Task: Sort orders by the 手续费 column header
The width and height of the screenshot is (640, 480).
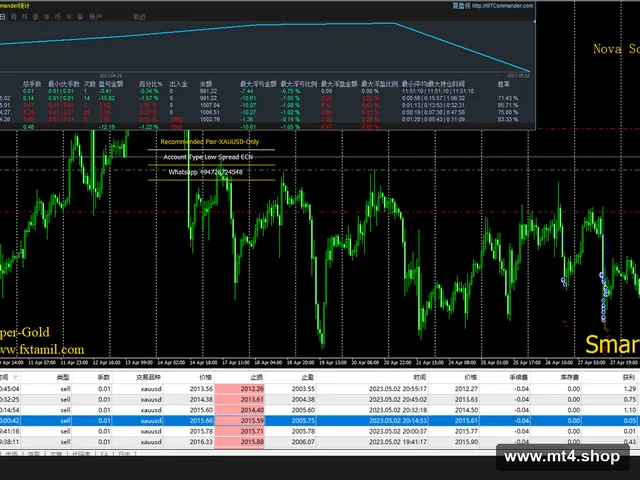Action: pyautogui.click(x=519, y=378)
